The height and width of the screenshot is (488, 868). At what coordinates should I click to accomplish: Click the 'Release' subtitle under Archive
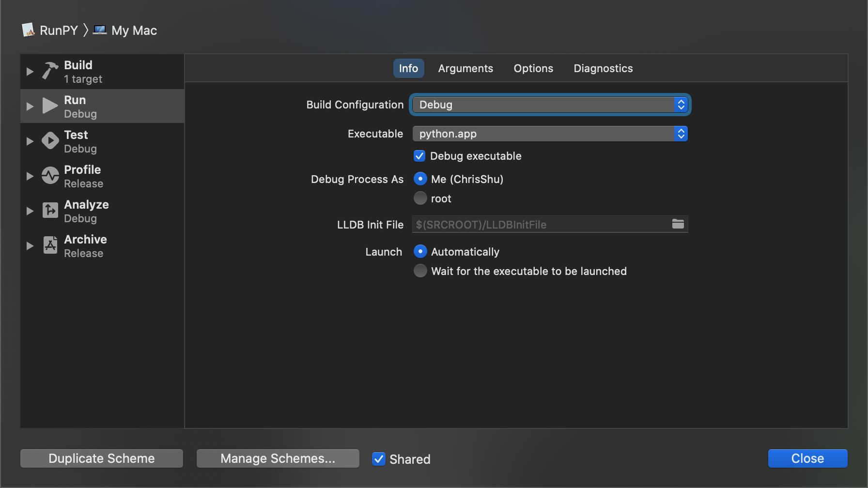pyautogui.click(x=83, y=253)
